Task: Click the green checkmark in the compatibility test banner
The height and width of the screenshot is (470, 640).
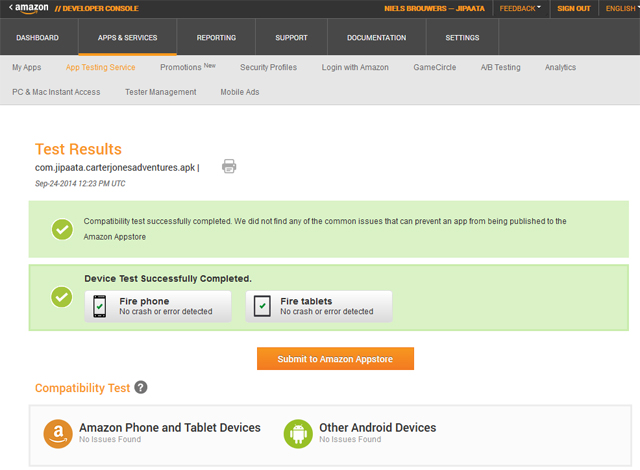Action: pos(62,229)
